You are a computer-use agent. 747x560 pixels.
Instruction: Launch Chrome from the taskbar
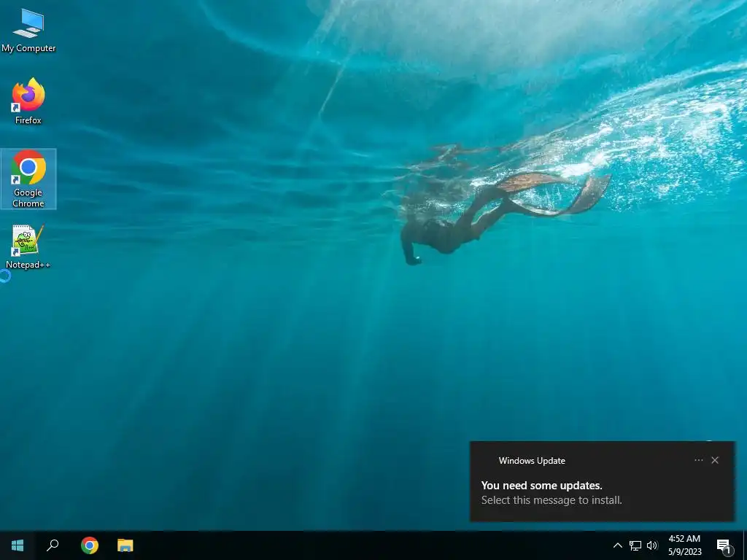(x=90, y=545)
